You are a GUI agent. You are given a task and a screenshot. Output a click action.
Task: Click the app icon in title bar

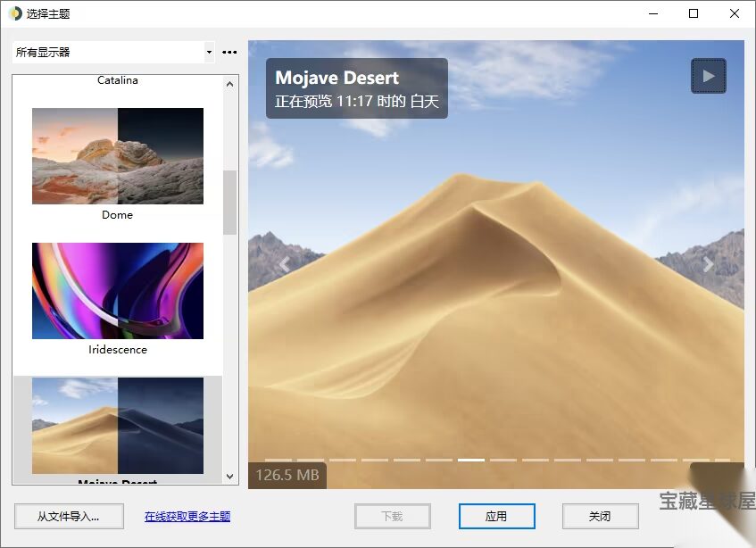point(15,13)
